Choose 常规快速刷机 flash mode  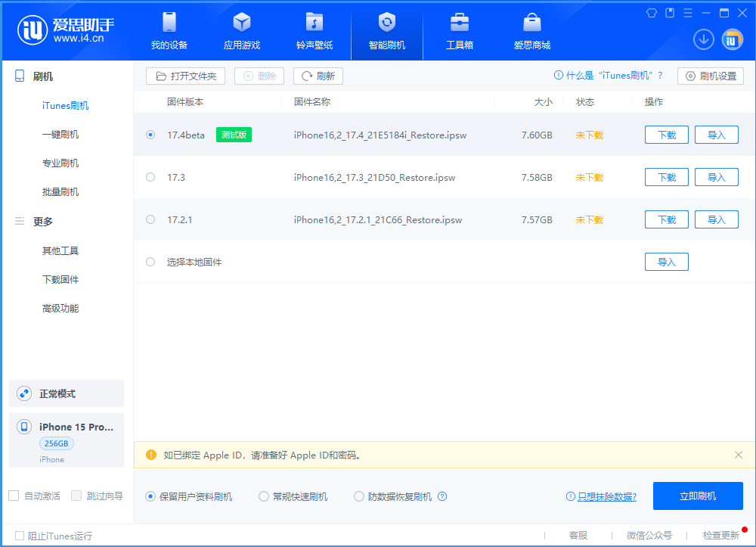(x=264, y=496)
